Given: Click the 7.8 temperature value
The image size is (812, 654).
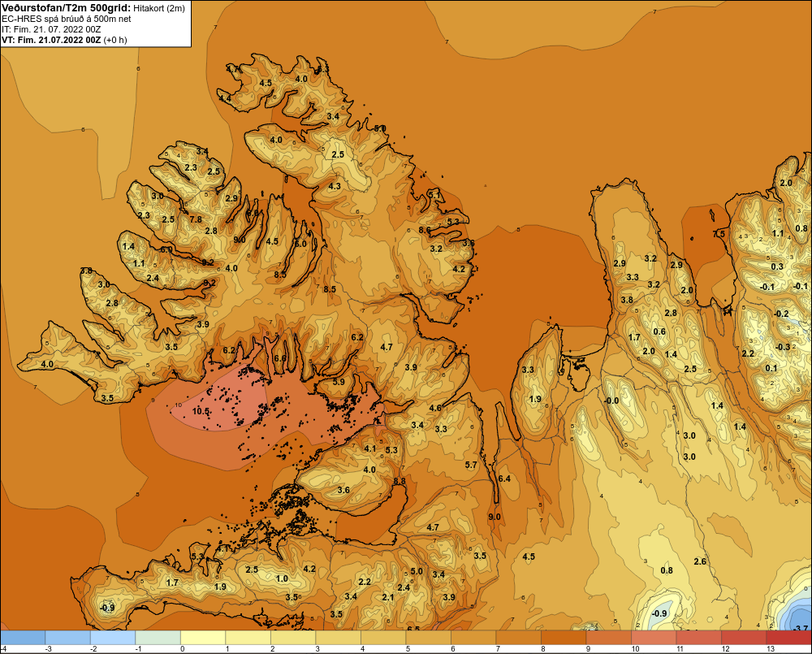Looking at the screenshot, I should point(196,219).
